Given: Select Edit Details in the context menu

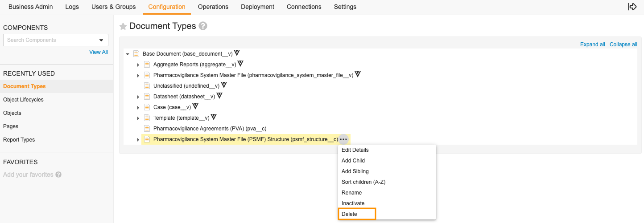Looking at the screenshot, I should 355,150.
